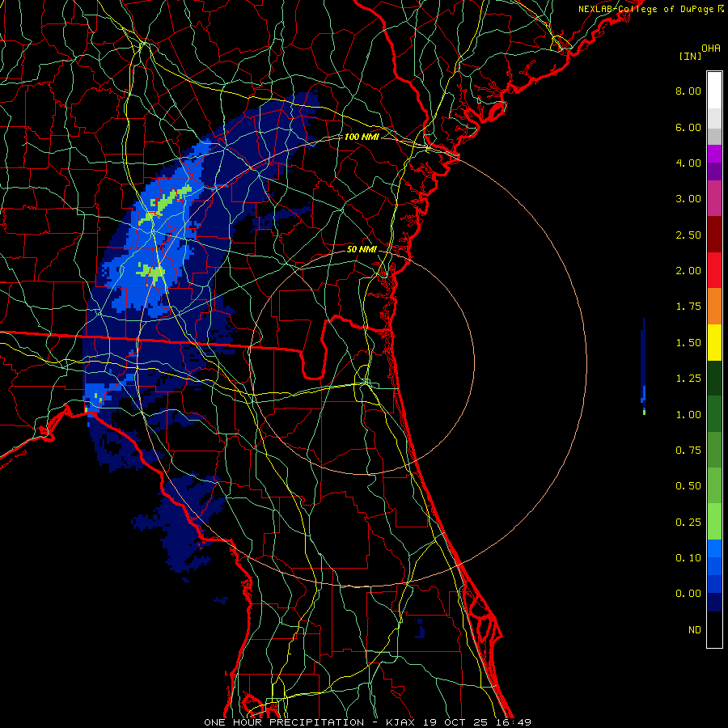728x728 pixels.
Task: Select the 6.00 legend value
Action: pyautogui.click(x=688, y=127)
